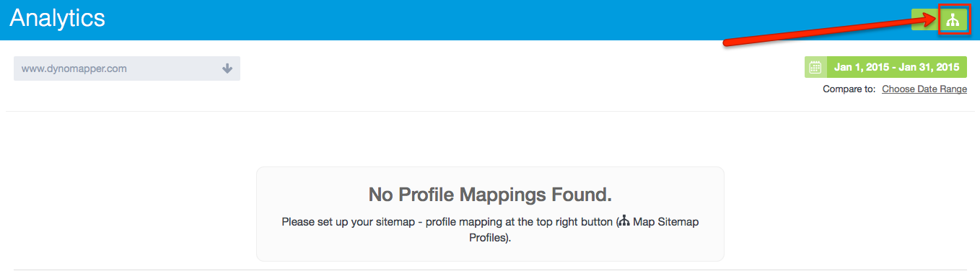Click the No Profile Mappings notice box
This screenshot has width=980, height=271.
[490, 214]
